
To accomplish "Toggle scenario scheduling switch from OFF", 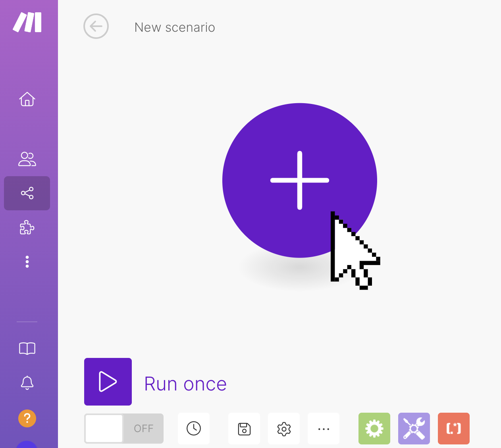I will [124, 429].
